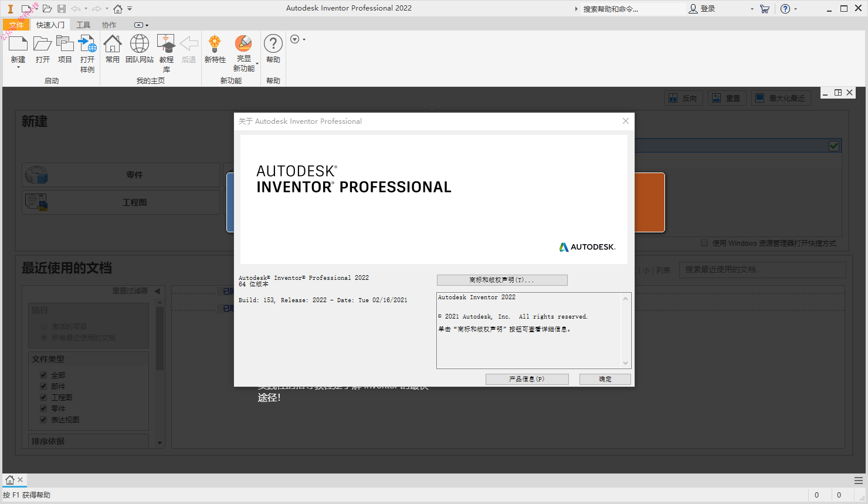Open the 项目 (Projects) ribbon icon
This screenshot has height=504, width=868.
tap(65, 43)
